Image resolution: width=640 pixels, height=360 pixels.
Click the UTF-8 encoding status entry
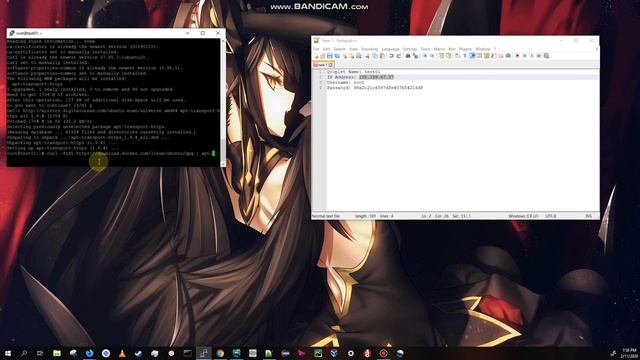[551, 216]
